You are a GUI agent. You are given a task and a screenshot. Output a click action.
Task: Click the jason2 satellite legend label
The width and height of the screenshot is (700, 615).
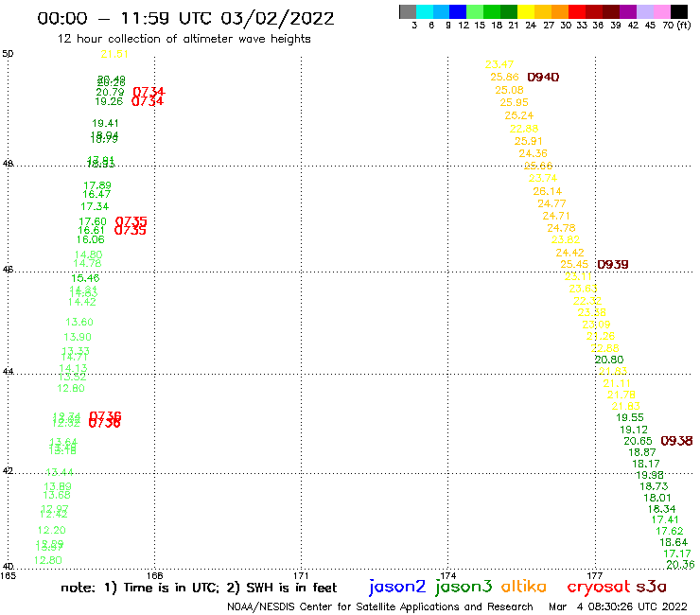coord(397,587)
